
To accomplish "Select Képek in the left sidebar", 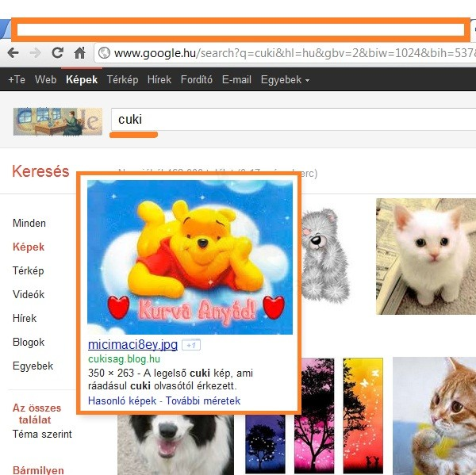I will (x=29, y=247).
